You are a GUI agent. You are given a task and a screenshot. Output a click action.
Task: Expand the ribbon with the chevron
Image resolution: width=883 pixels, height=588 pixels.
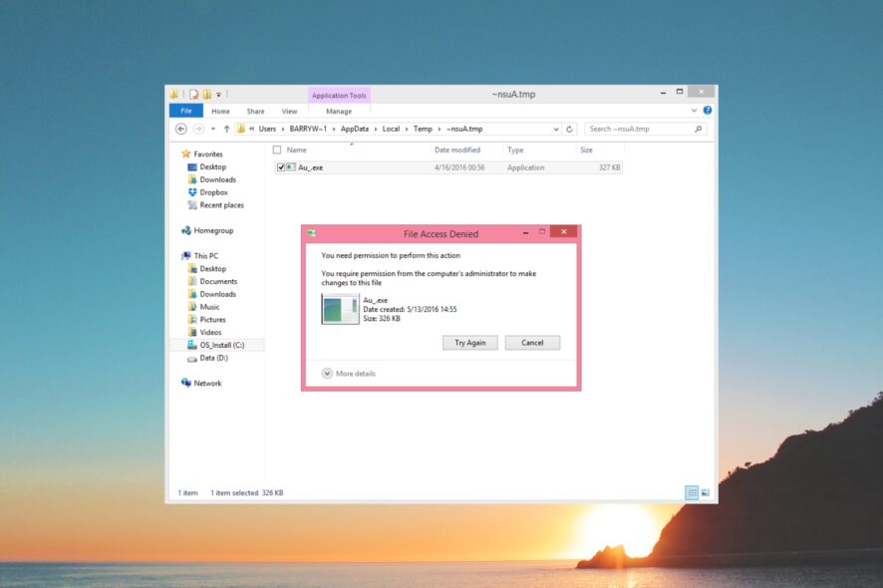click(694, 111)
